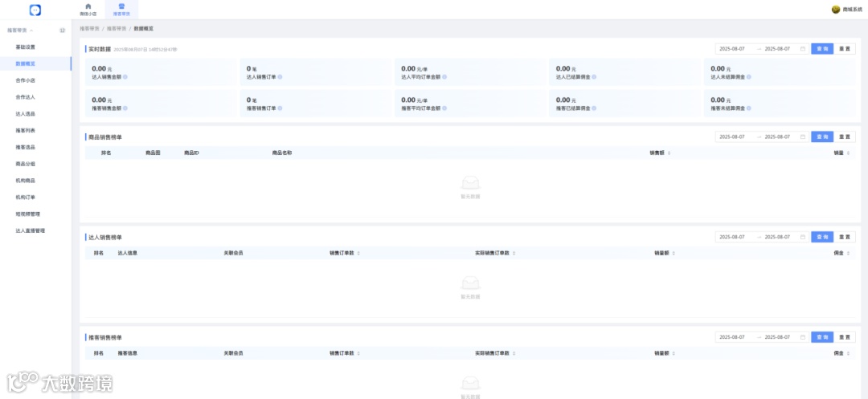Click 查询 button in 商品销售榜单 section

[822, 136]
